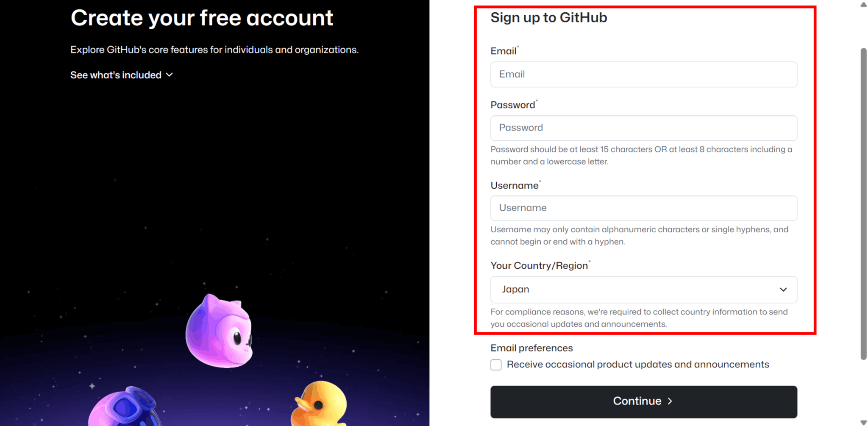868x426 pixels.
Task: Click the chevron beside "See what's included"
Action: [170, 75]
